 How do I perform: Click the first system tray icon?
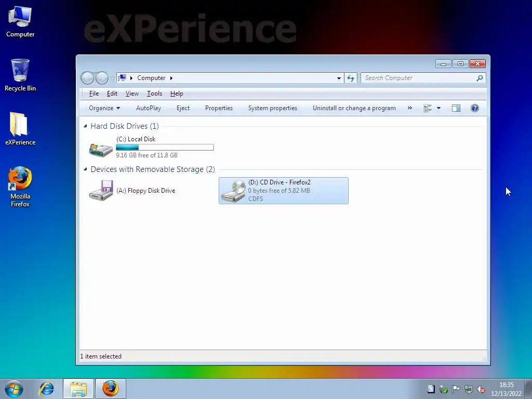point(431,389)
